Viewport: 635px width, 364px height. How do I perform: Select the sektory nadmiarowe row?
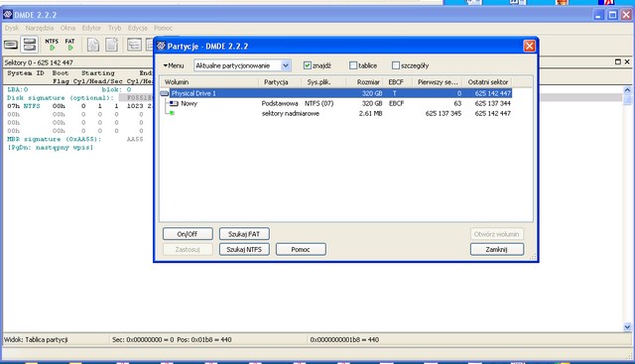pyautogui.click(x=336, y=113)
